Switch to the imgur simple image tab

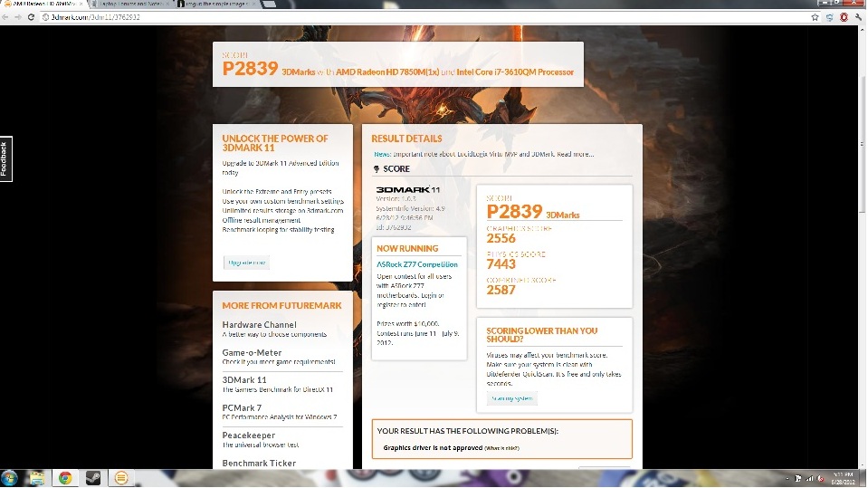coord(216,4)
